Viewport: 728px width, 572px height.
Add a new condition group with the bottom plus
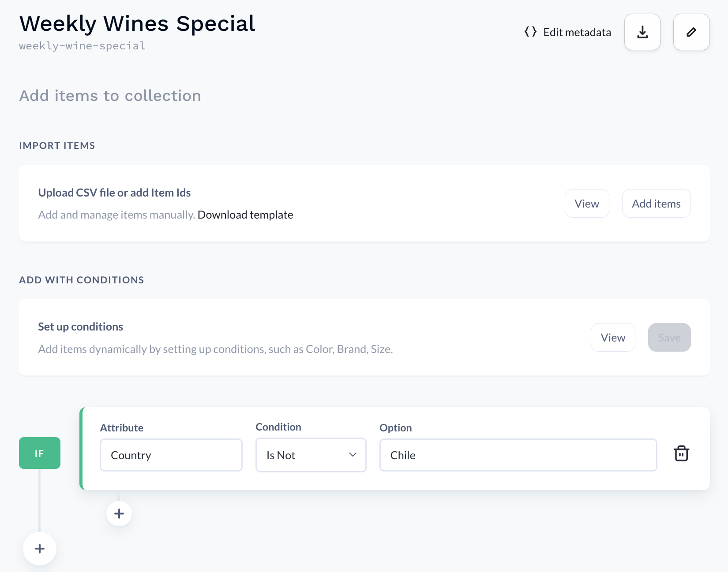click(40, 549)
